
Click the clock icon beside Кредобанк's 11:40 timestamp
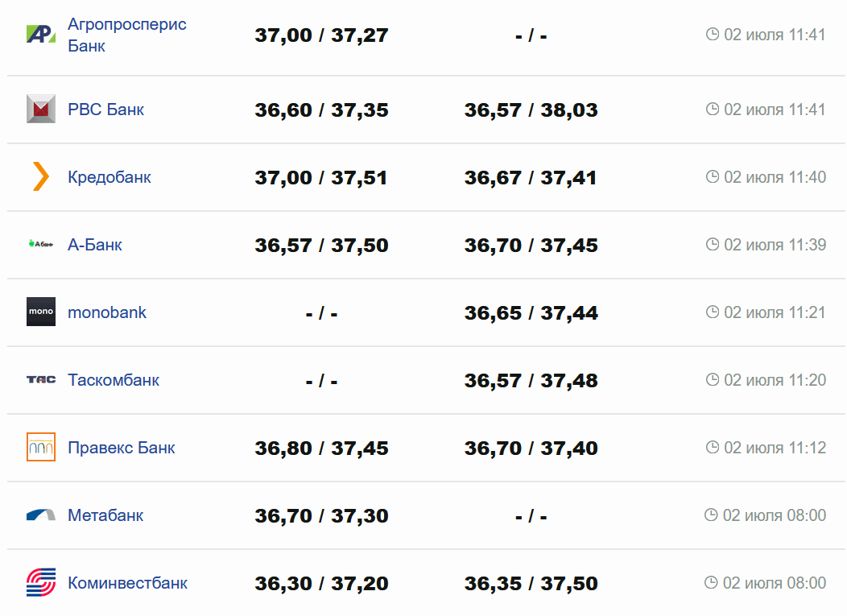tap(712, 176)
